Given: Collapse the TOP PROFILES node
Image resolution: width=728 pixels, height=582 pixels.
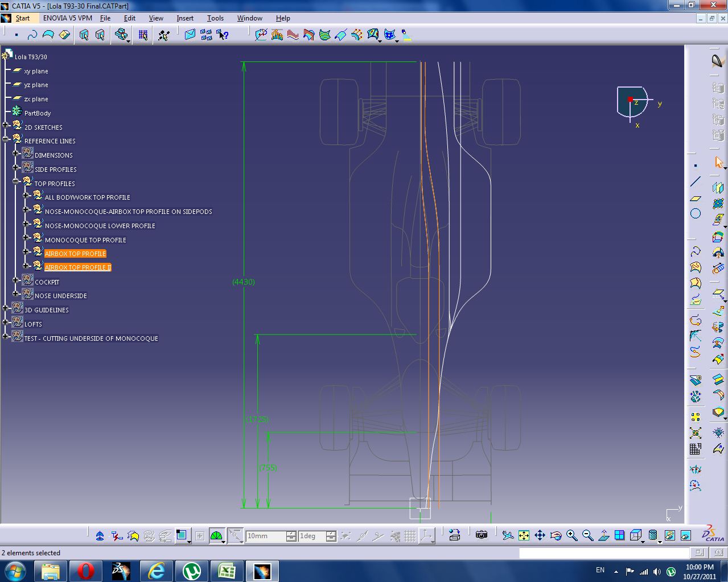Looking at the screenshot, I should coord(16,181).
